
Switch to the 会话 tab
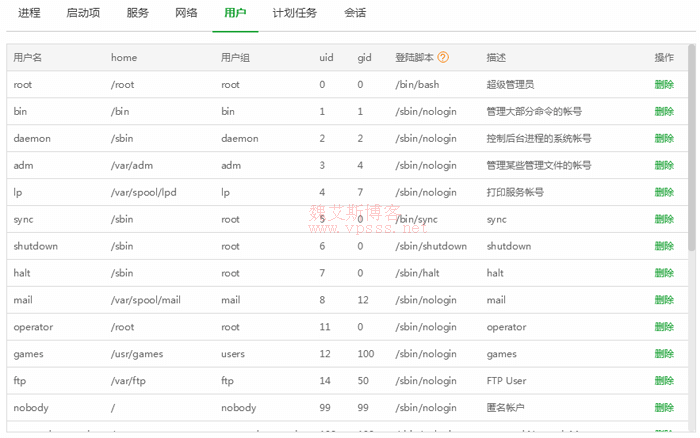(x=355, y=13)
